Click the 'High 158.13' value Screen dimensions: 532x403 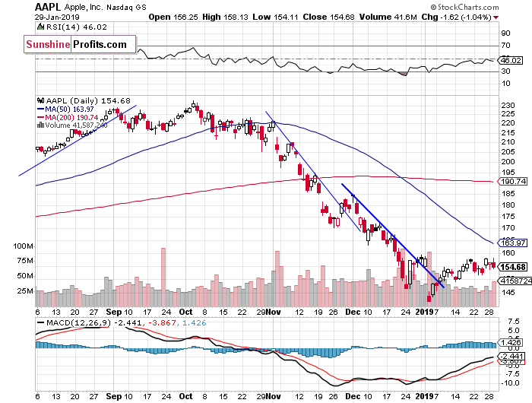[225, 17]
